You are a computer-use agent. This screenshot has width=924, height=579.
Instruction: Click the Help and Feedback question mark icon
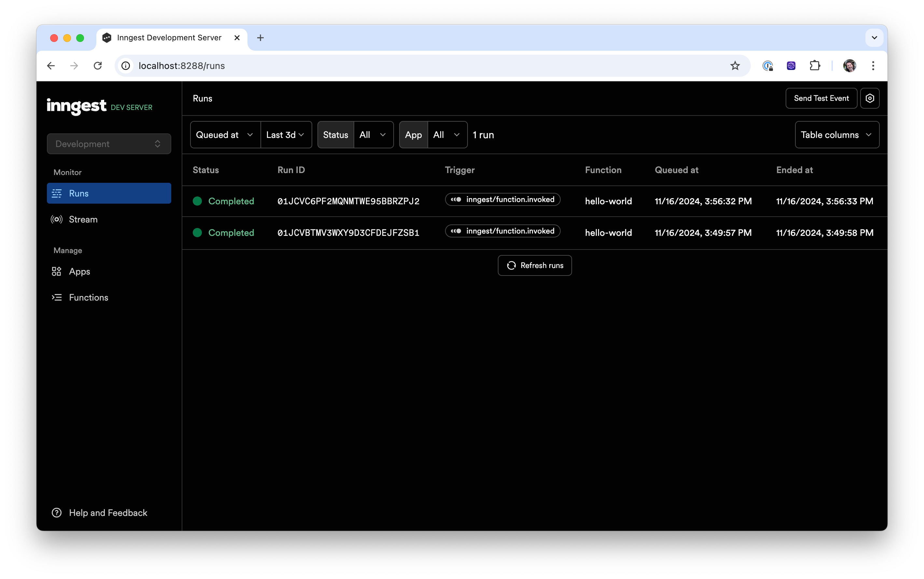click(56, 512)
